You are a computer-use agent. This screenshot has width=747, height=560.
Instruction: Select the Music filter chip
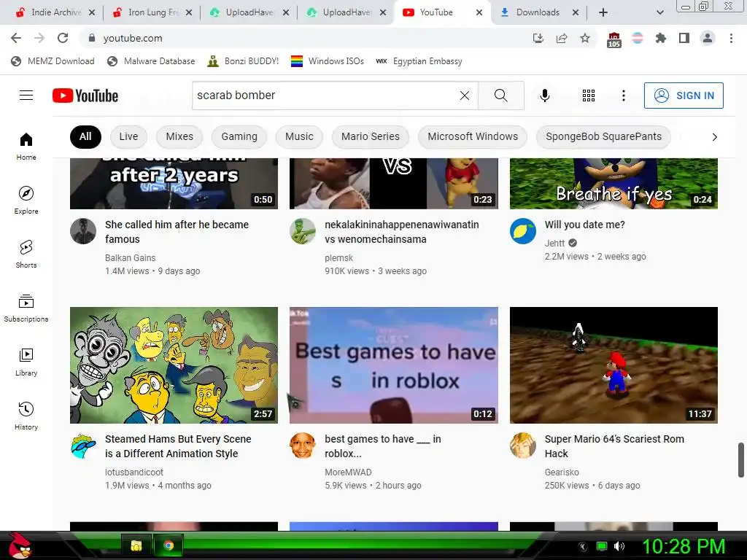(x=298, y=136)
